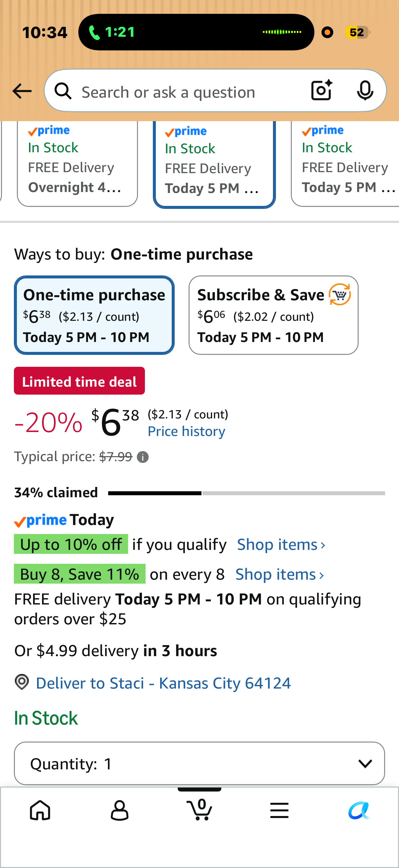Tap the microphone voice search icon
This screenshot has width=399, height=868.
(365, 90)
